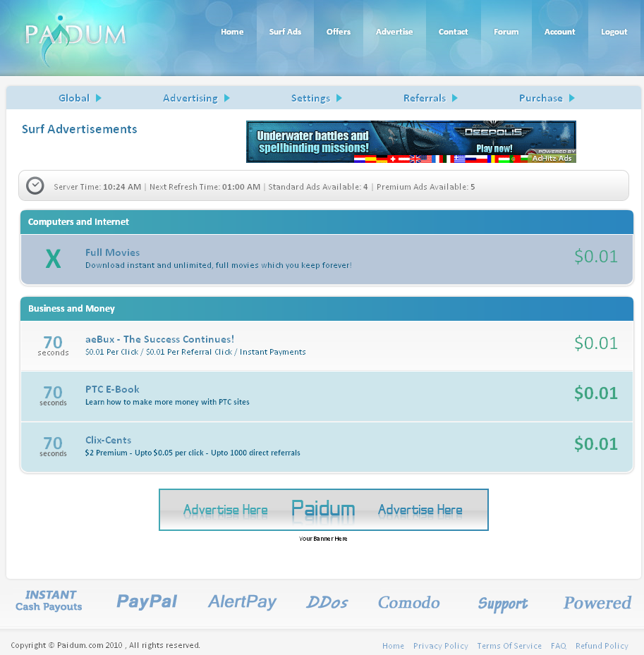644x655 pixels.
Task: Click the Instant Cash Payouts badge
Action: (x=49, y=601)
